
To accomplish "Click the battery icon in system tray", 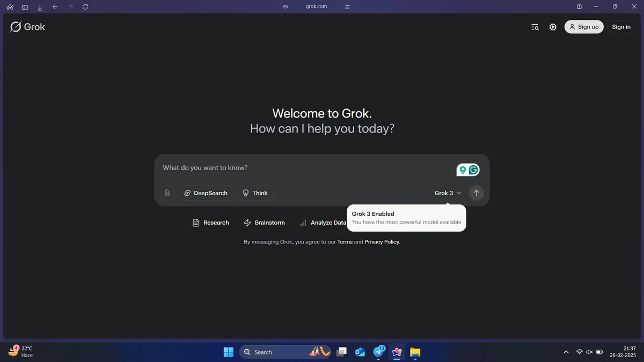I will (x=600, y=352).
